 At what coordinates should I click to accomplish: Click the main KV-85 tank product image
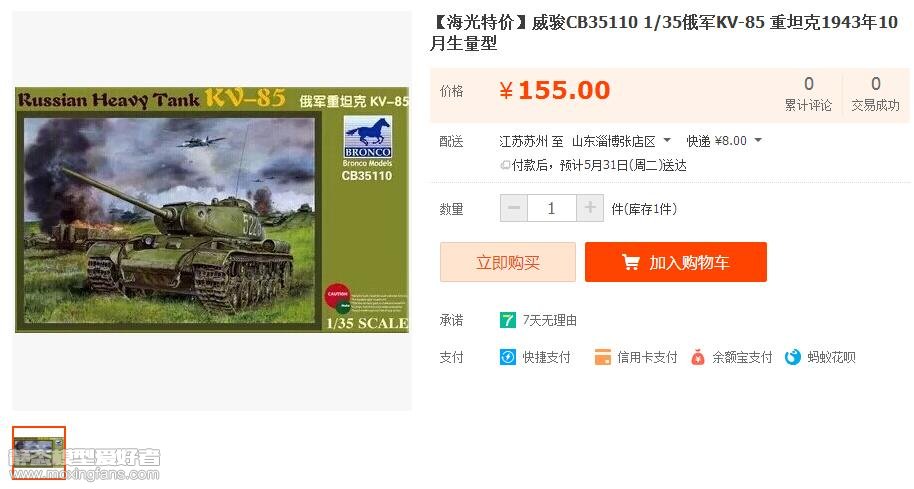pos(212,210)
